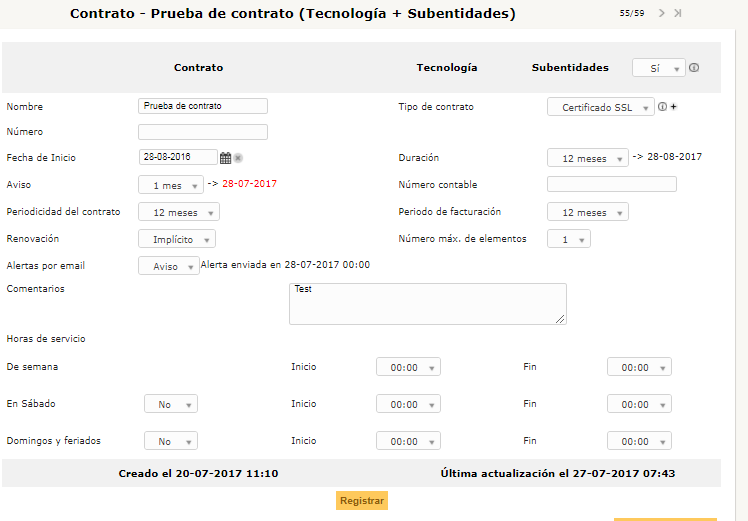Clear the Fecha de Inicio date
Viewport: 748px width, 521px height.
tap(238, 158)
